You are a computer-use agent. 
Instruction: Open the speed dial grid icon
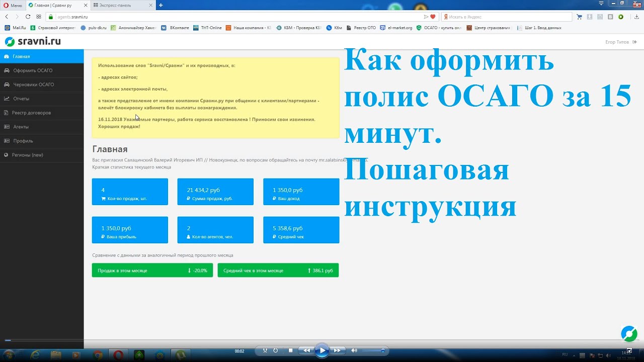pyautogui.click(x=39, y=17)
